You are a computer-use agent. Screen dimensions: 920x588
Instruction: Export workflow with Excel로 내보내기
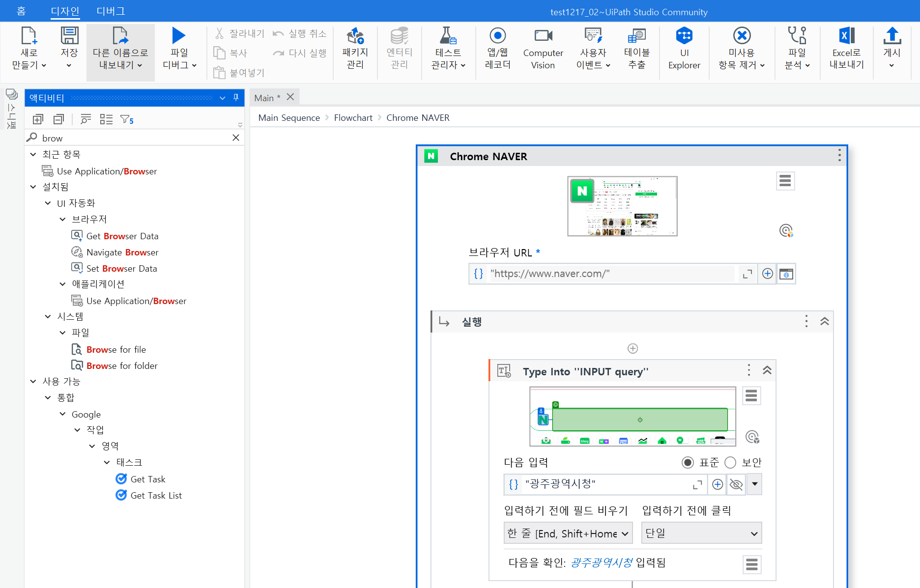coord(846,49)
